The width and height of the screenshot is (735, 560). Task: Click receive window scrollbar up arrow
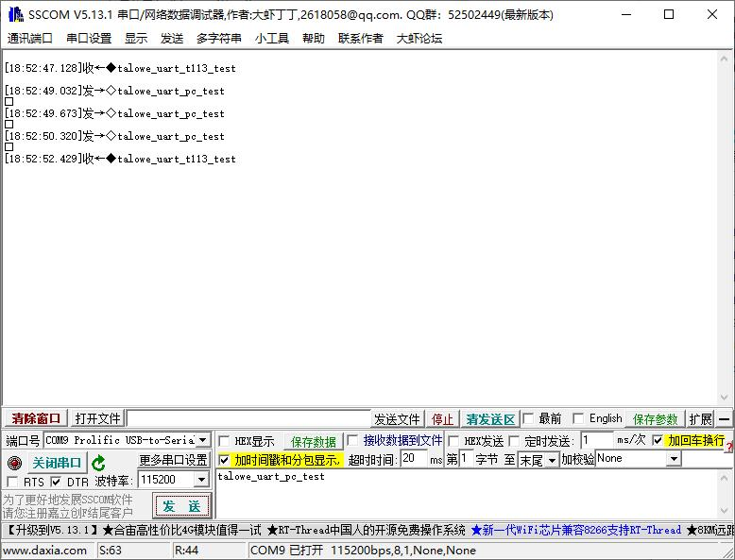(x=724, y=58)
